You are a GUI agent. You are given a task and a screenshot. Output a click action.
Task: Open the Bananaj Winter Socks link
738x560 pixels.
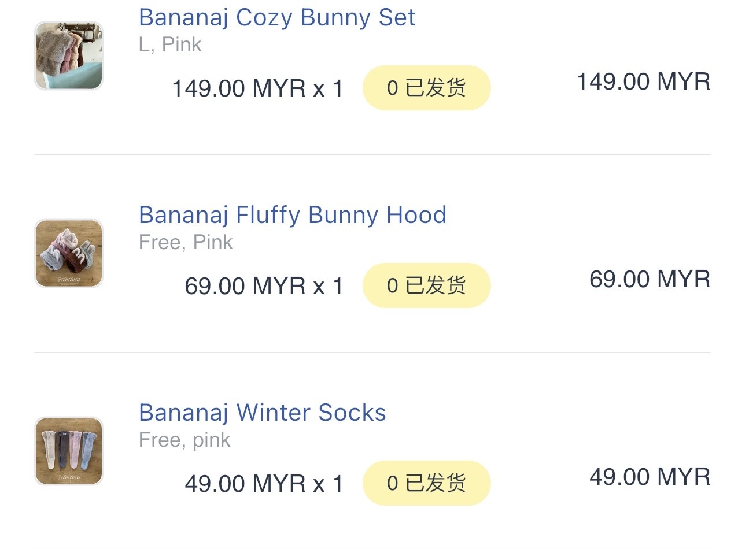click(x=263, y=413)
